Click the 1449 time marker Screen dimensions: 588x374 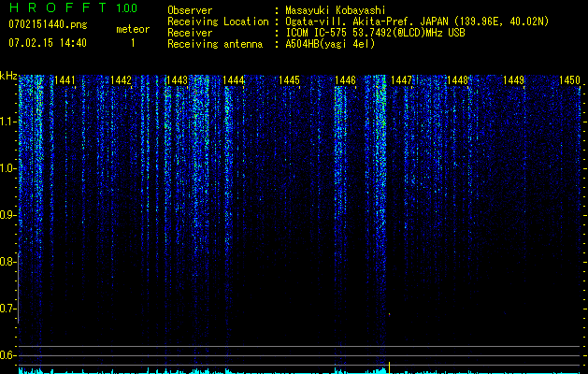514,80
